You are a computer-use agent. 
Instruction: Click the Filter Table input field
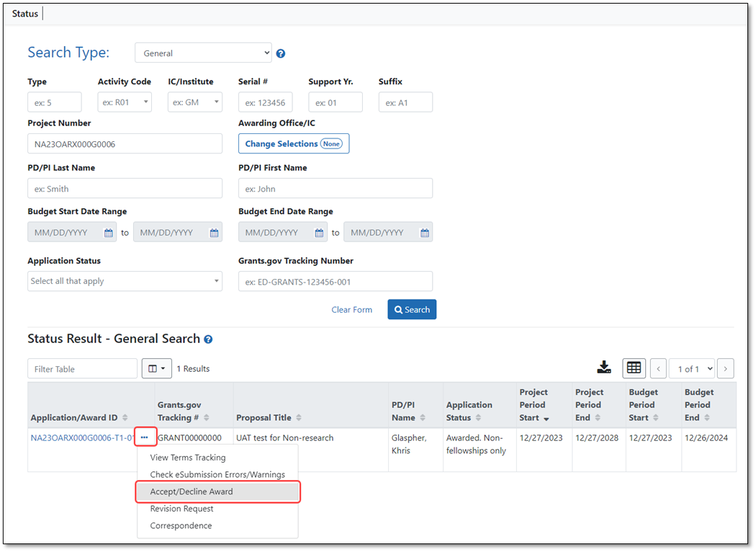(83, 369)
